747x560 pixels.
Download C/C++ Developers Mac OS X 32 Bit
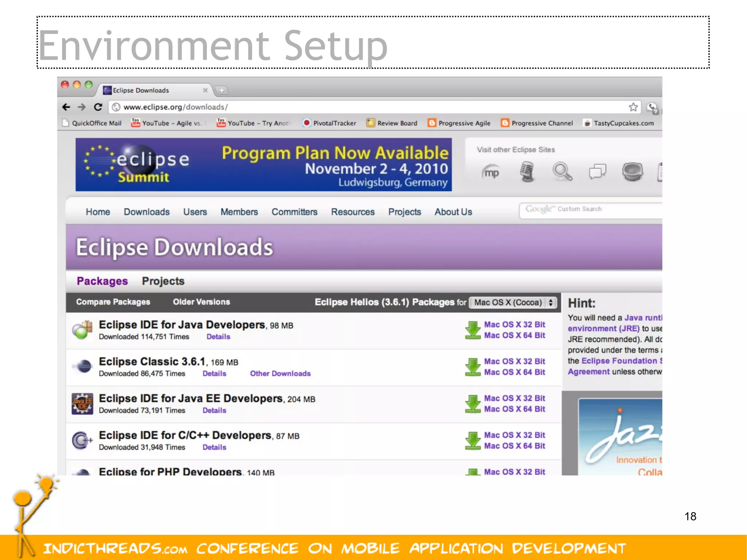515,435
